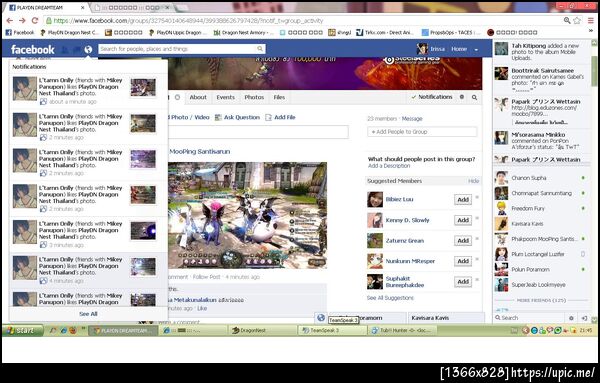Open the friend requests icon in header
The image size is (600, 383).
(65, 49)
